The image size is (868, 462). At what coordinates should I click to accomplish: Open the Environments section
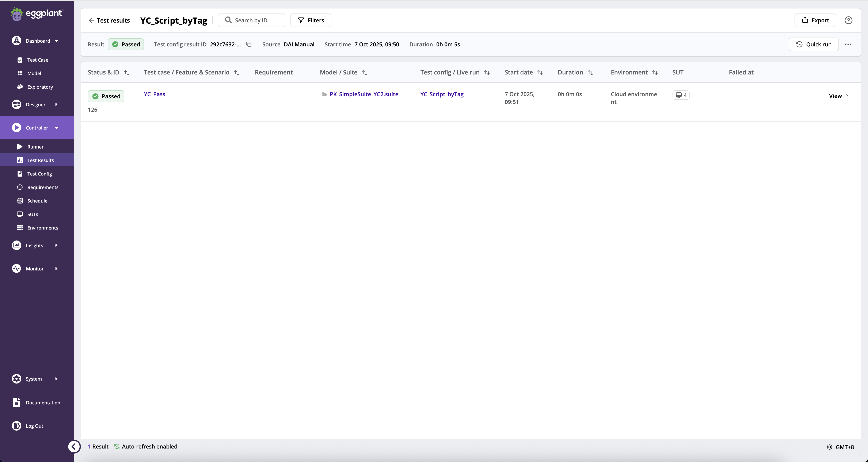pyautogui.click(x=43, y=228)
